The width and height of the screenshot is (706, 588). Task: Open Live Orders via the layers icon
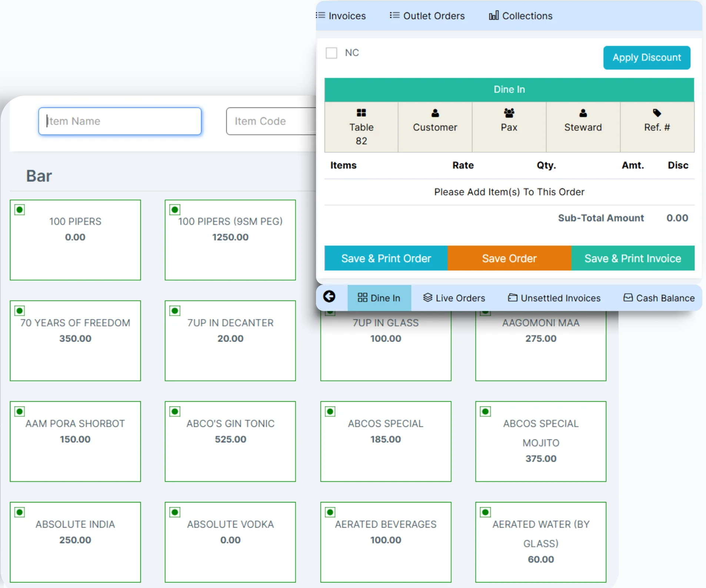point(427,298)
